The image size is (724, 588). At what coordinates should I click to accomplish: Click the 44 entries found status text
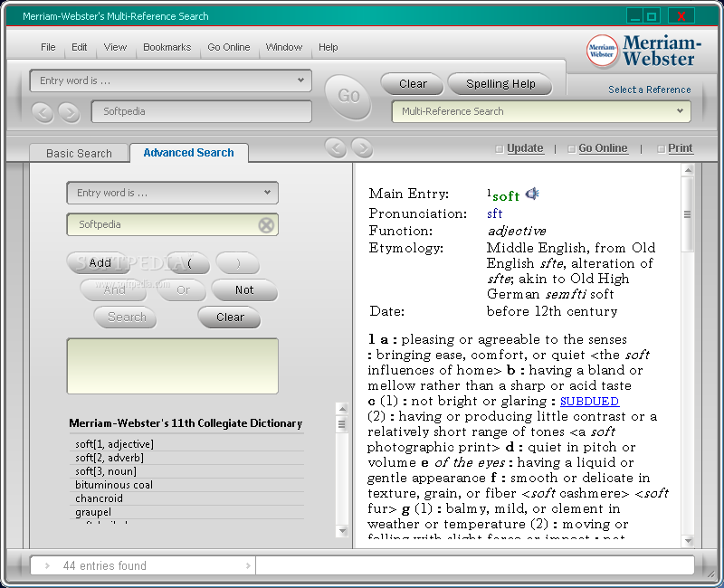click(104, 565)
